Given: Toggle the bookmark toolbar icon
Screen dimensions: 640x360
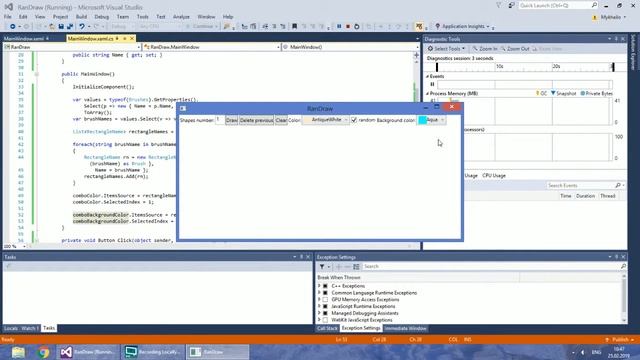Looking at the screenshot, I should [x=294, y=27].
